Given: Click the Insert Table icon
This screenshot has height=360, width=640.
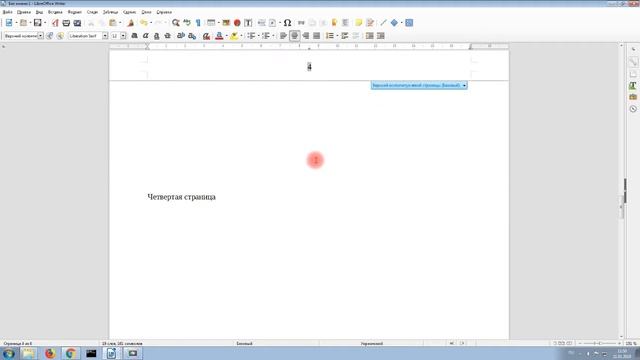Looking at the screenshot, I should [x=211, y=23].
